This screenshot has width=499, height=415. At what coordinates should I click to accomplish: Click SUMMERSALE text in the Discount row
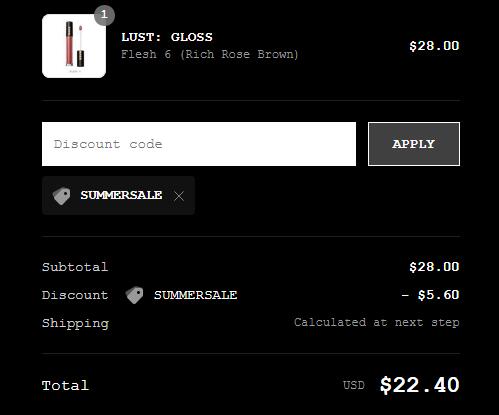(x=196, y=295)
